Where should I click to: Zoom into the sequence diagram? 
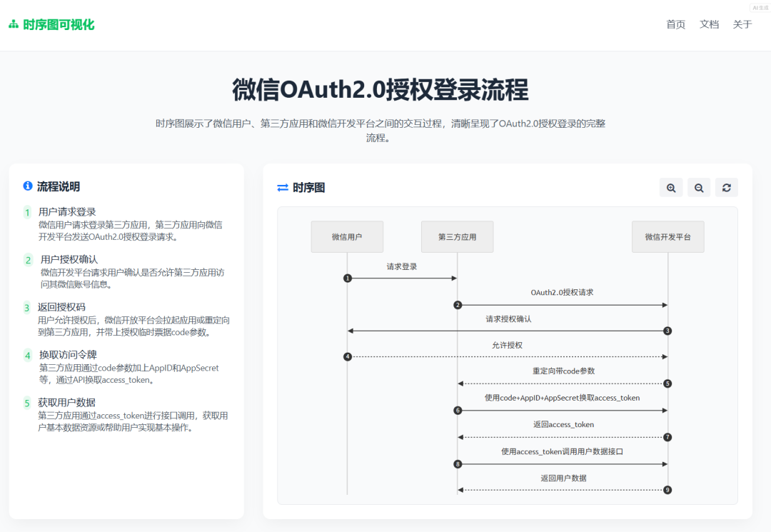[x=670, y=187]
